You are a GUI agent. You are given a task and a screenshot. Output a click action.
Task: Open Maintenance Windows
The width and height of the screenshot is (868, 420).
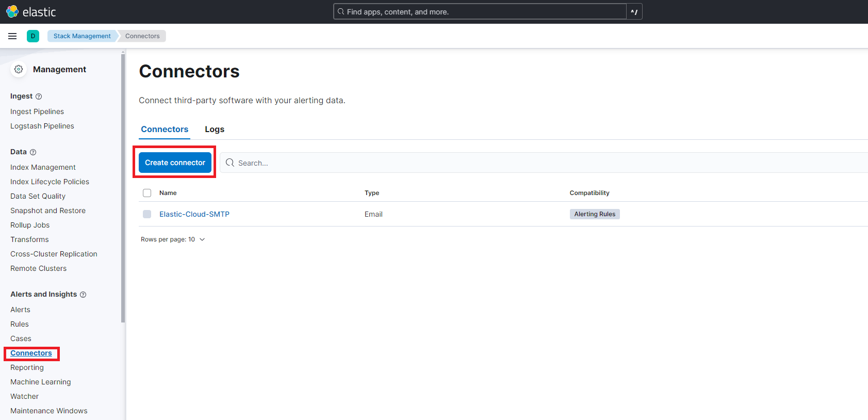click(49, 411)
